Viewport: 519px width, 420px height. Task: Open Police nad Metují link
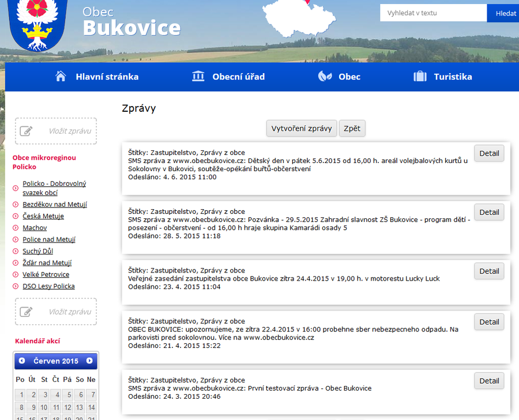click(x=49, y=239)
